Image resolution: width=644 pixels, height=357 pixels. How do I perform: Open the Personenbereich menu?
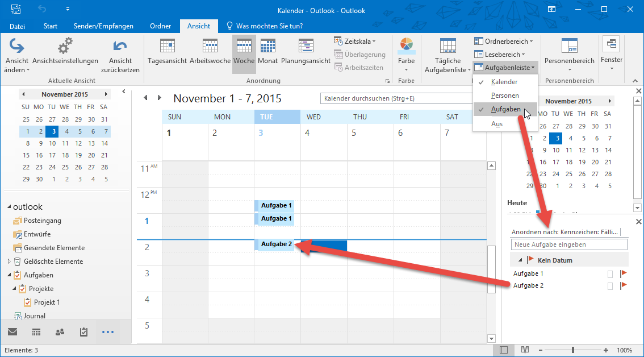coord(569,56)
